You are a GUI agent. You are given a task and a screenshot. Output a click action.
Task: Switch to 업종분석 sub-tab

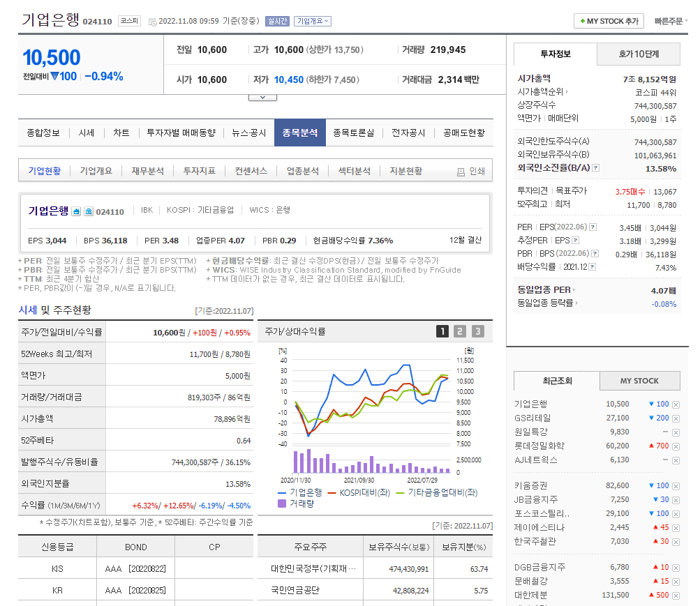coord(303,172)
